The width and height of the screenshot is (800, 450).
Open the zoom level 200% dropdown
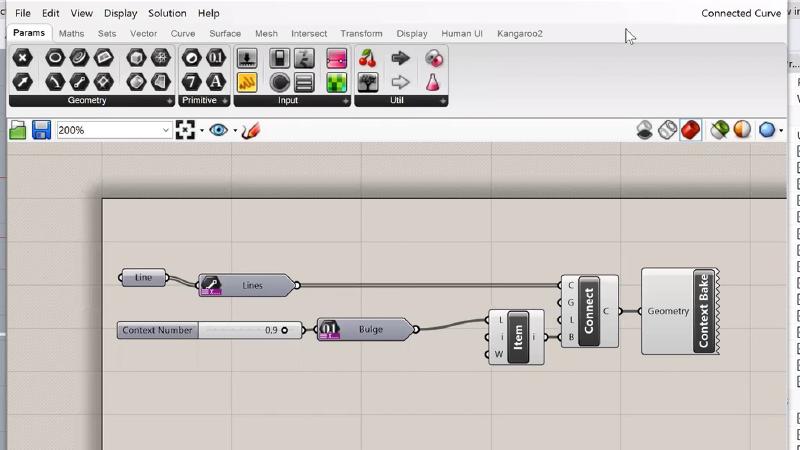166,130
